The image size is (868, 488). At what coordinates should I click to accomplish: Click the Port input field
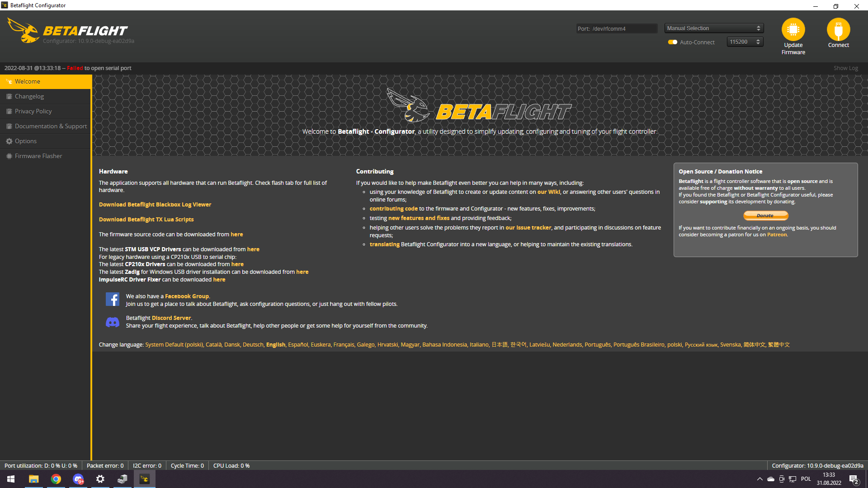point(624,28)
